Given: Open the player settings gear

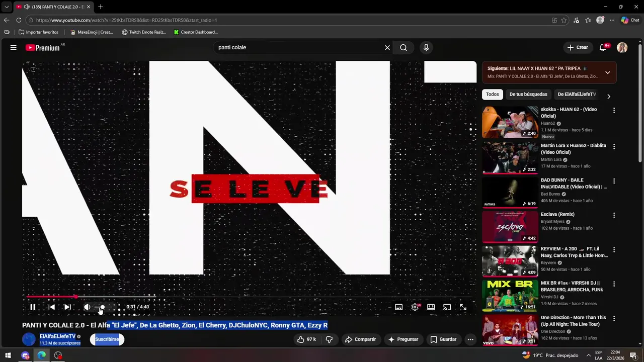Looking at the screenshot, I should tap(415, 307).
